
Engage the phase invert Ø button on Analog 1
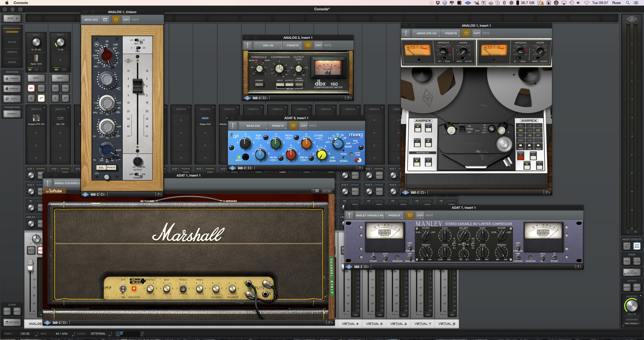tap(31, 98)
